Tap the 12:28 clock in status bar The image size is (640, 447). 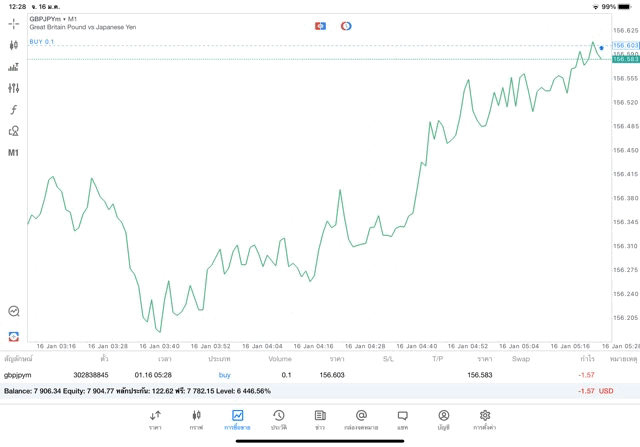tap(17, 7)
